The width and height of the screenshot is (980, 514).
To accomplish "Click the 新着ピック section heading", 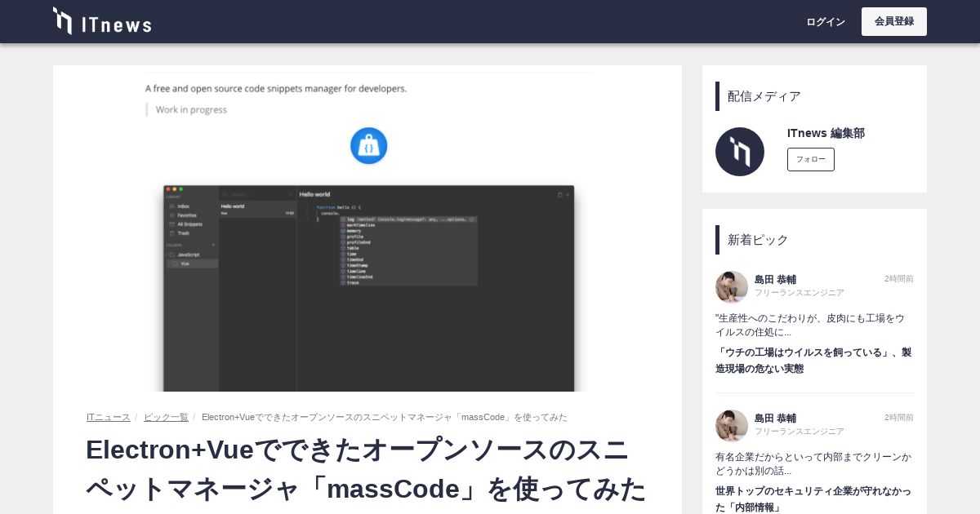I will 758,240.
